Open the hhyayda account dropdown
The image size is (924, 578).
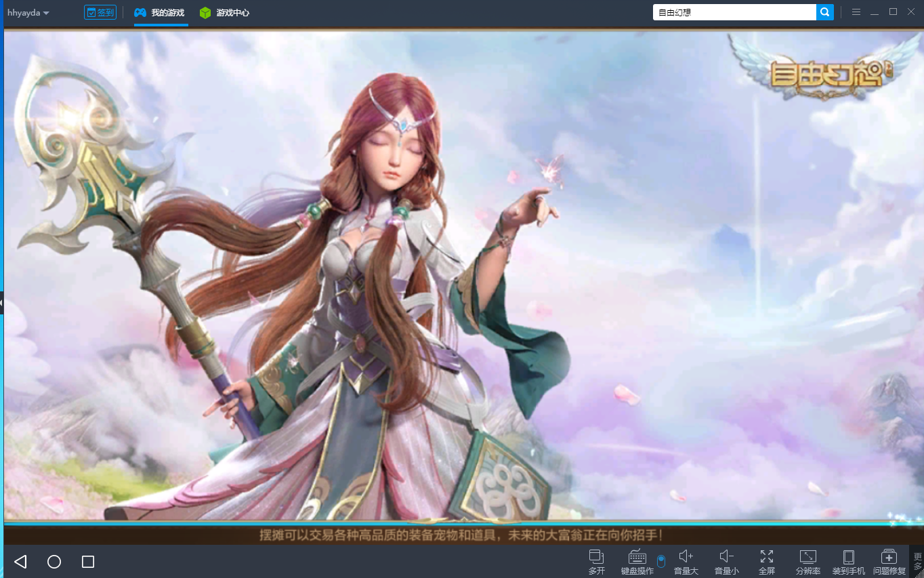click(x=28, y=12)
